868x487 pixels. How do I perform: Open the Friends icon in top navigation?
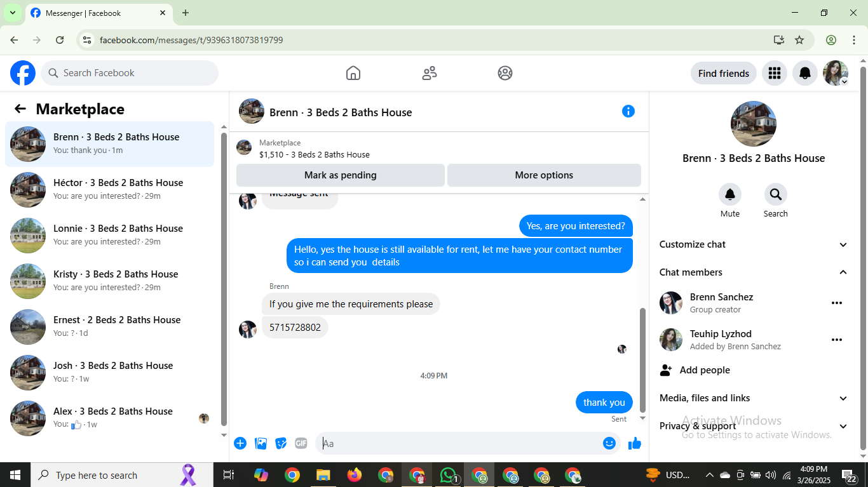(x=430, y=73)
